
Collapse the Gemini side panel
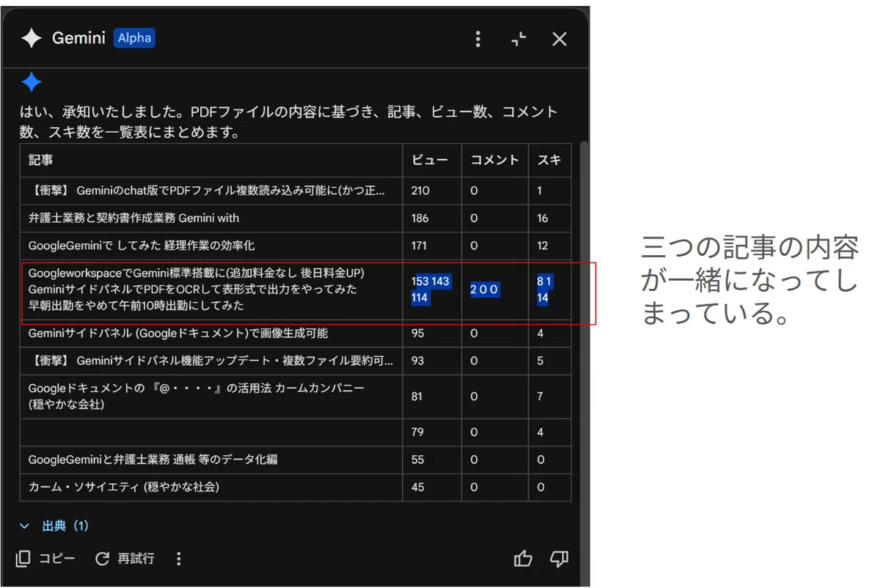click(x=518, y=39)
